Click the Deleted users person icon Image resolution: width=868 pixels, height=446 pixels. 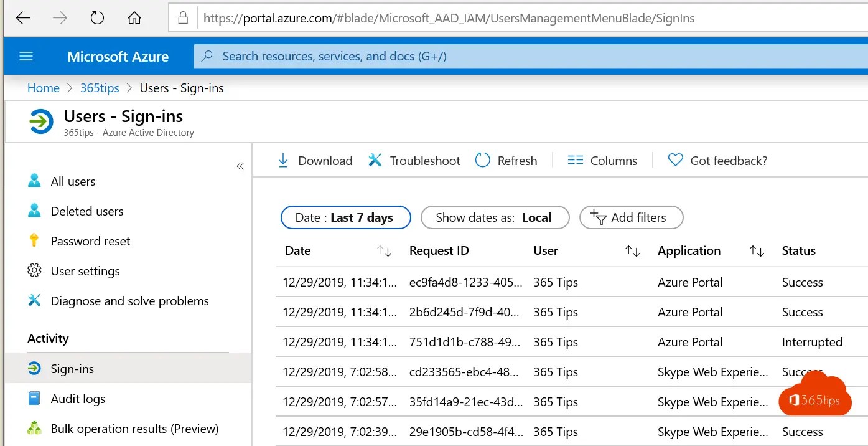pyautogui.click(x=34, y=211)
